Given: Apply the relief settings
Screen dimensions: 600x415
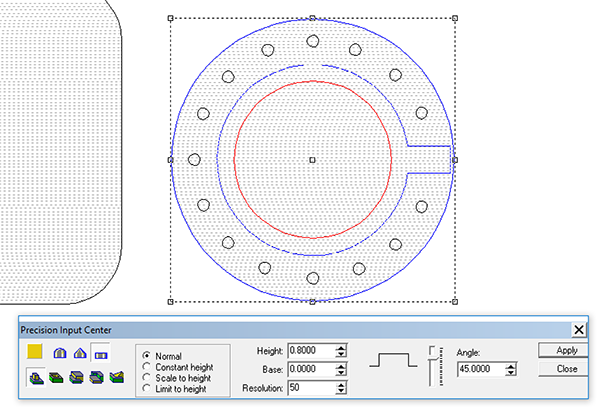Looking at the screenshot, I should point(563,350).
